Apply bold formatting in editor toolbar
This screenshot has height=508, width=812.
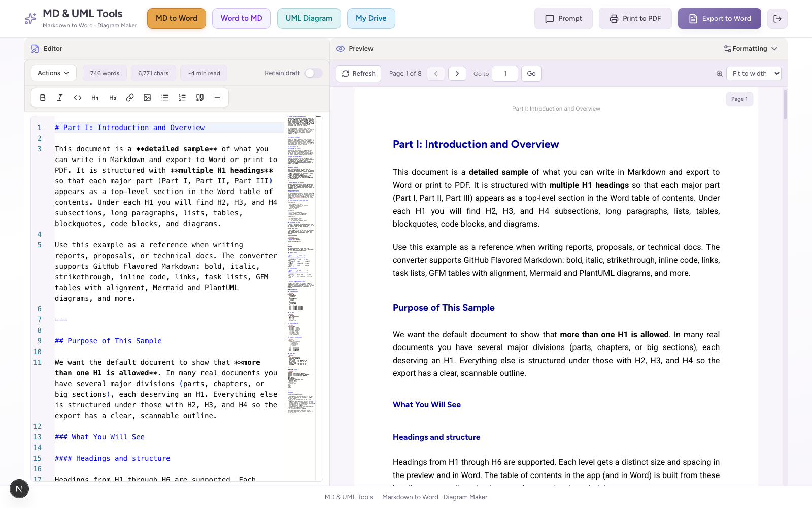tap(43, 98)
